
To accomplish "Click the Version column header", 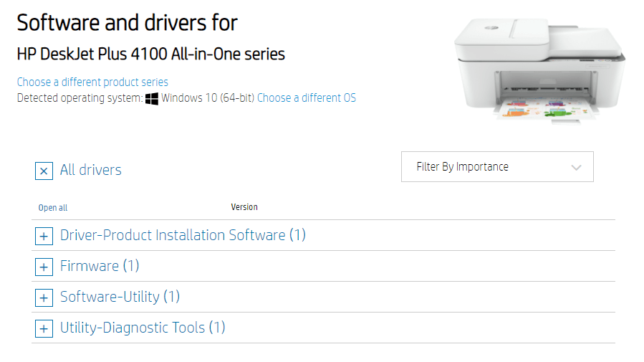I will click(x=244, y=207).
